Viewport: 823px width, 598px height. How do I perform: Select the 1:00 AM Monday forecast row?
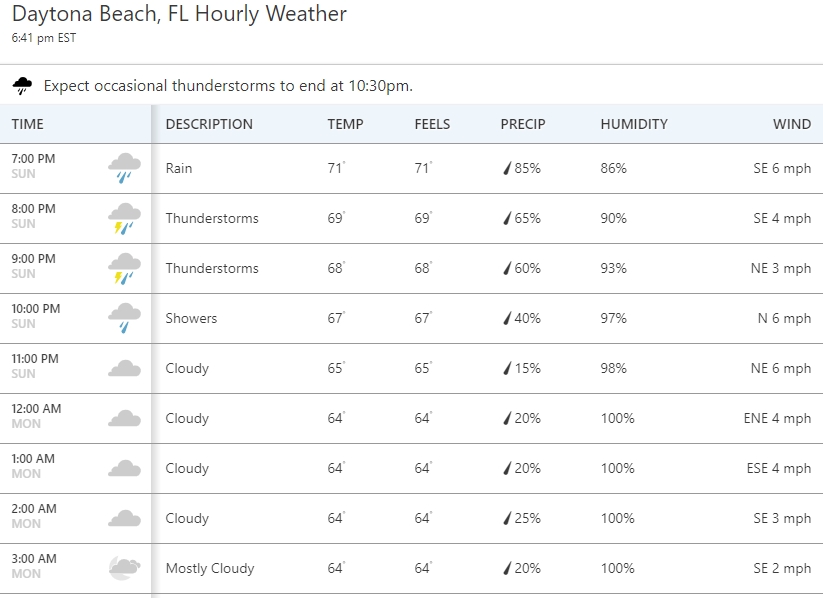coord(412,468)
